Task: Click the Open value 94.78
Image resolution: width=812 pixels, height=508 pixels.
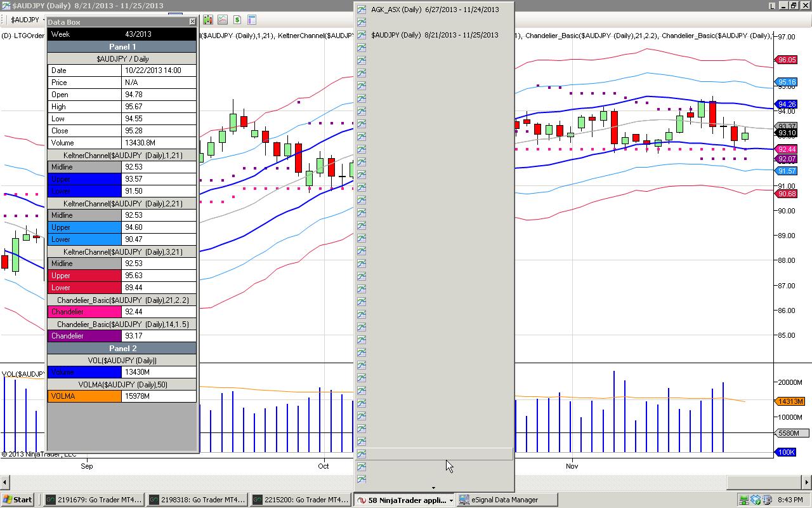Action: coord(159,95)
